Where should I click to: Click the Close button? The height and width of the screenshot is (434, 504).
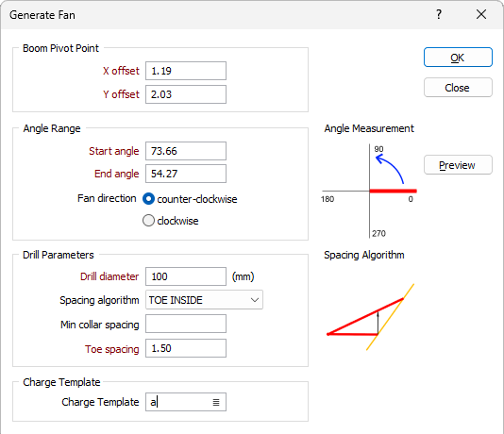(458, 88)
